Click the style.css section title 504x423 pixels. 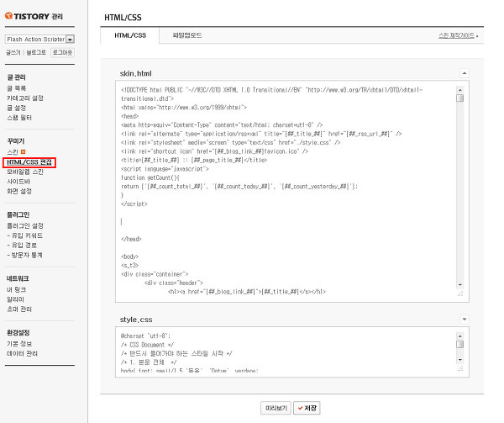136,320
